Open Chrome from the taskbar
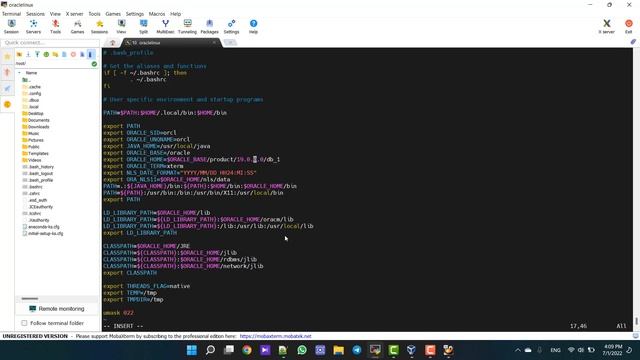640x360 pixels. [247, 350]
